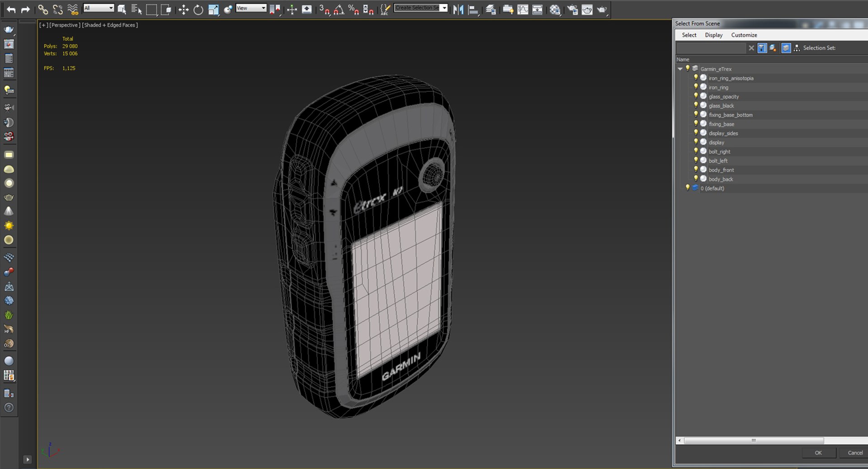868x469 pixels.
Task: Toggle the Angle Snap button
Action: click(339, 9)
